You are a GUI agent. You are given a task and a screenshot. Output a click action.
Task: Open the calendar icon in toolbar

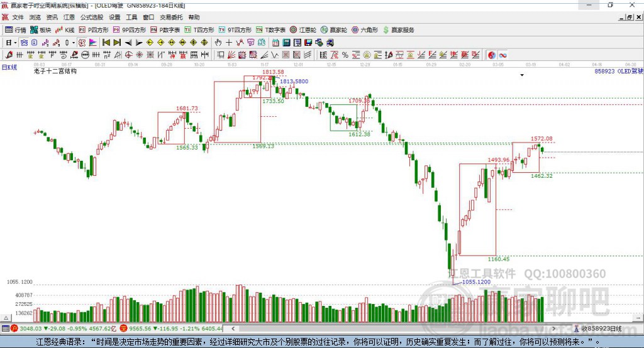coord(275,42)
